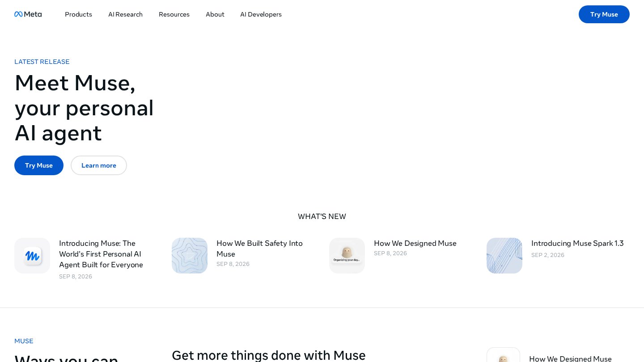Open How We Designed Muse in What's New

(x=415, y=243)
